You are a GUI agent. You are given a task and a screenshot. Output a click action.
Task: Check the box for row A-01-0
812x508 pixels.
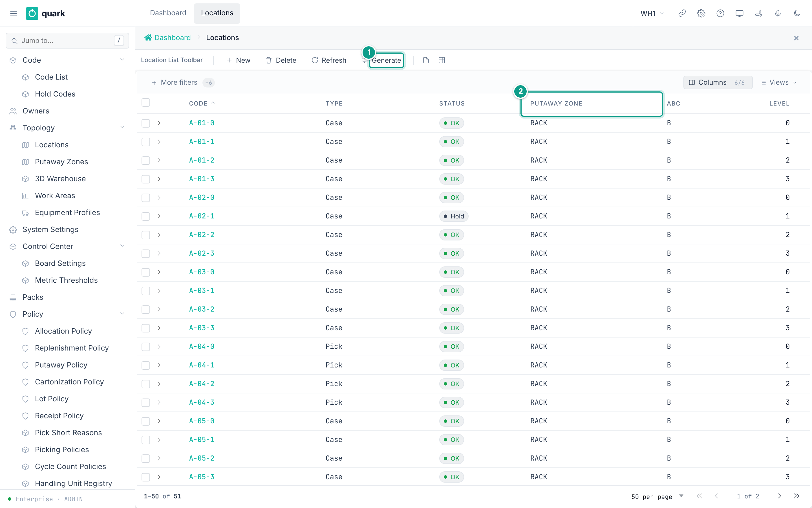point(145,123)
